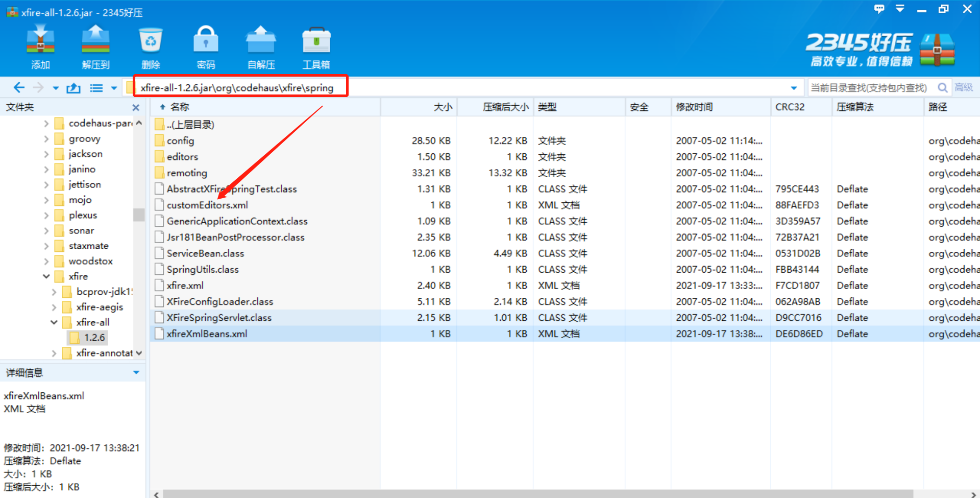Image resolution: width=980 pixels, height=498 pixels.
Task: Go back with the left arrow
Action: point(19,88)
